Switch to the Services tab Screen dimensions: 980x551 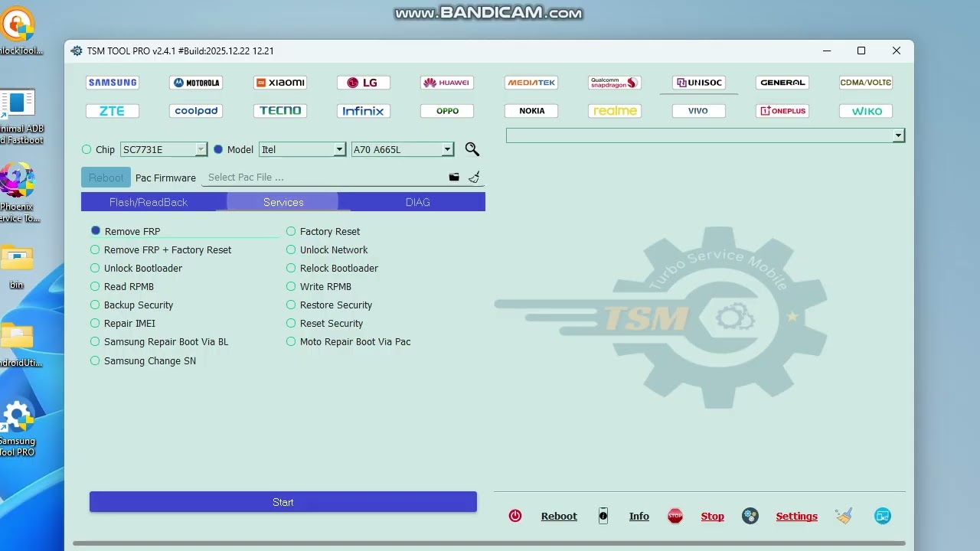tap(283, 202)
